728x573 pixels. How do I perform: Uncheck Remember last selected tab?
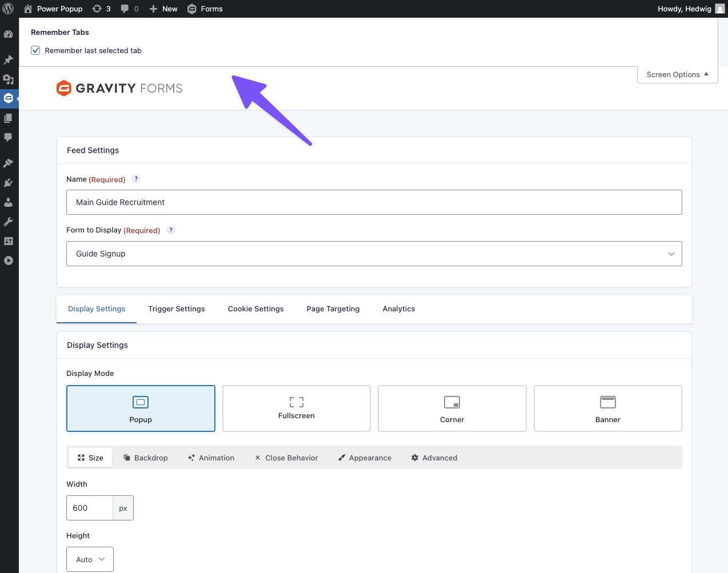tap(35, 50)
